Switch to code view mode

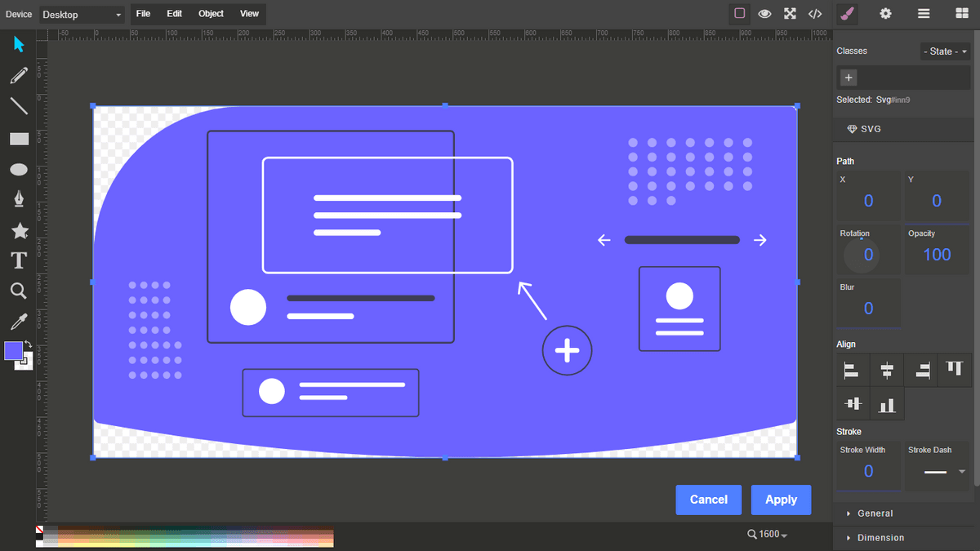pyautogui.click(x=814, y=13)
